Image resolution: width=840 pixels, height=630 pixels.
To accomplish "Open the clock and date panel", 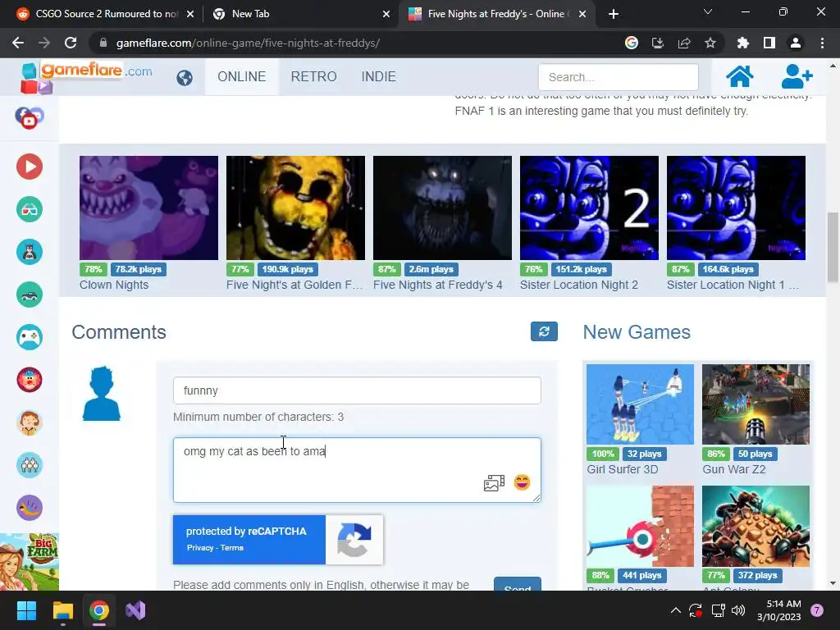I will click(x=779, y=610).
